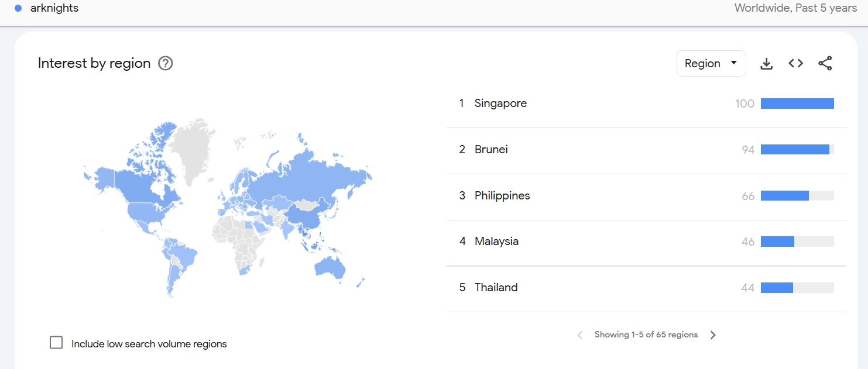The image size is (868, 369).
Task: Click Brazil on the world map
Action: [184, 256]
